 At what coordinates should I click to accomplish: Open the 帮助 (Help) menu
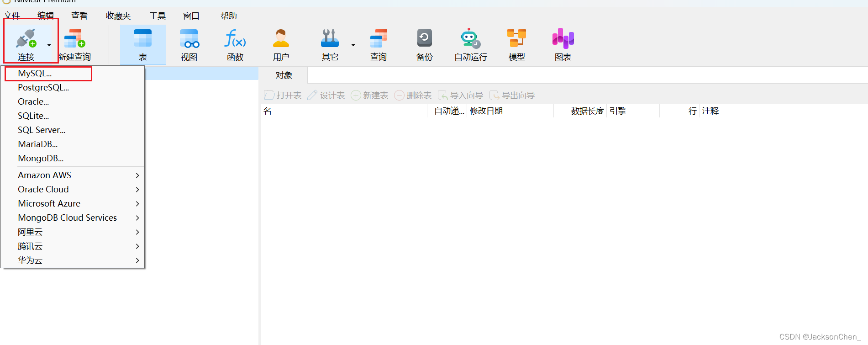click(229, 16)
